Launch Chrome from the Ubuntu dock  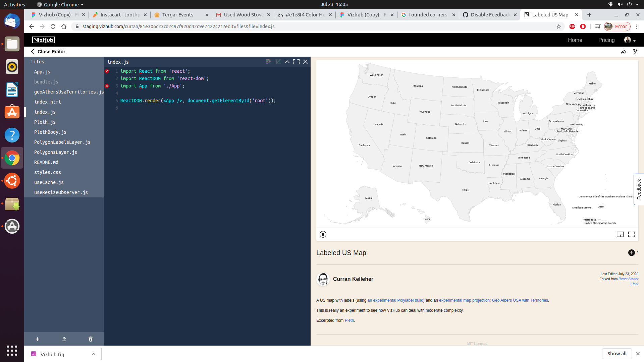click(12, 158)
